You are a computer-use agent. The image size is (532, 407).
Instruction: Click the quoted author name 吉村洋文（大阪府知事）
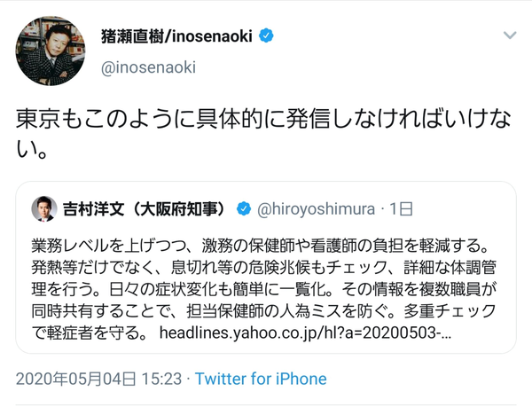tap(148, 209)
